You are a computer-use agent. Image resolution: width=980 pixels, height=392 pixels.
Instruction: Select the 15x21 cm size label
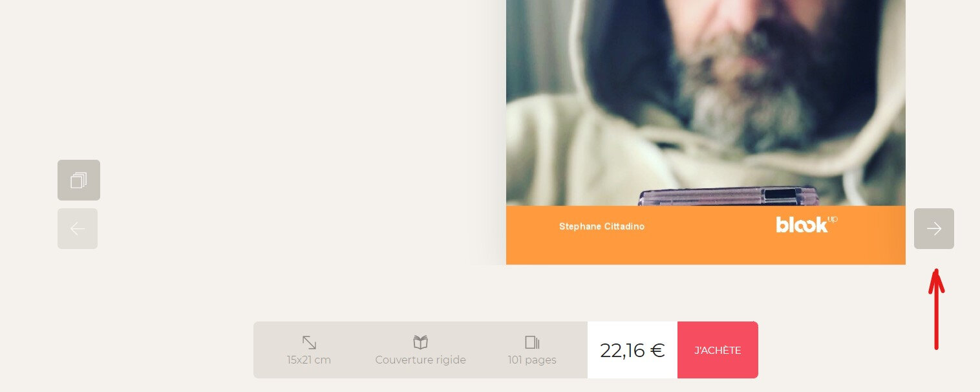pyautogui.click(x=309, y=360)
